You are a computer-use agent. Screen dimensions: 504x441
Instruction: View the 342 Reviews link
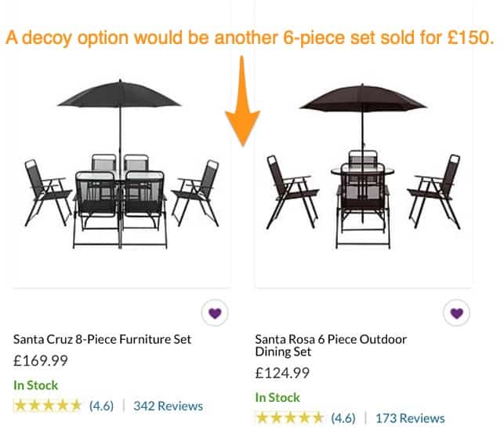click(168, 406)
